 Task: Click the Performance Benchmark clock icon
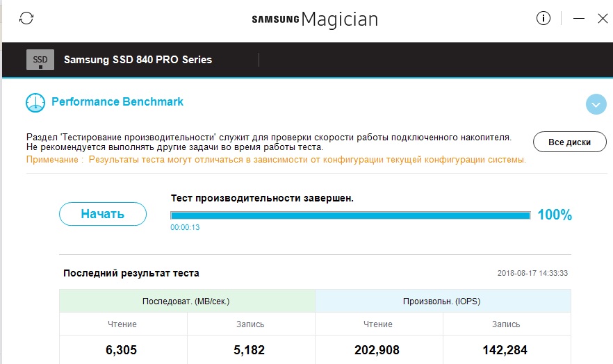click(35, 103)
